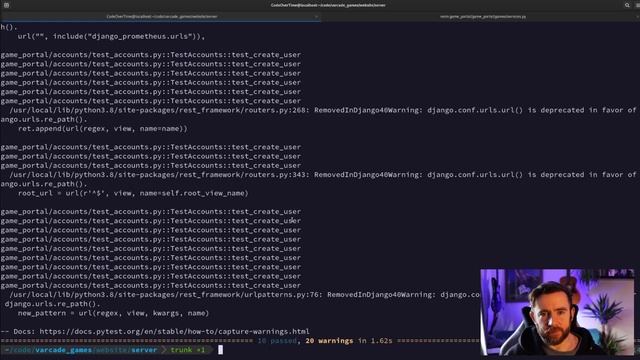Click the routers.py:343 warning path

(x=159, y=174)
